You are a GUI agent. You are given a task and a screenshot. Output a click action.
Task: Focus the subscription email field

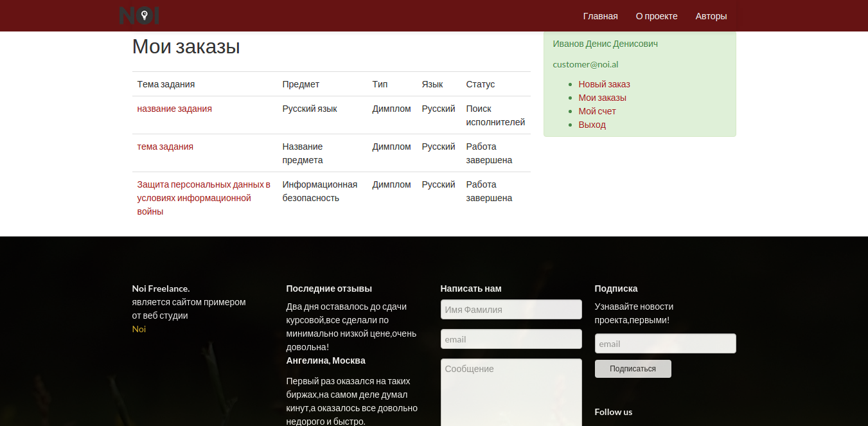click(666, 344)
